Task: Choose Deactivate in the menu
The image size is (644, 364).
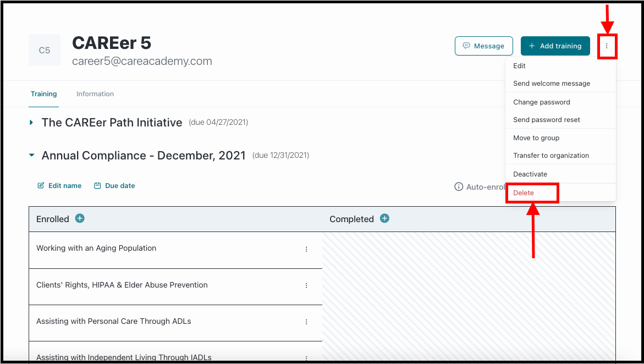Action: point(530,174)
